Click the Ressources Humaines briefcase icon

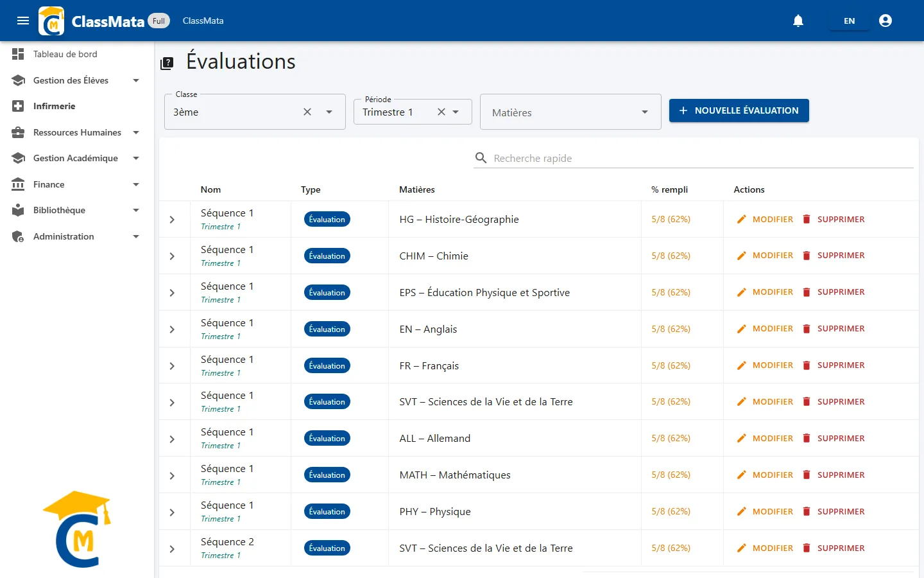tap(18, 132)
